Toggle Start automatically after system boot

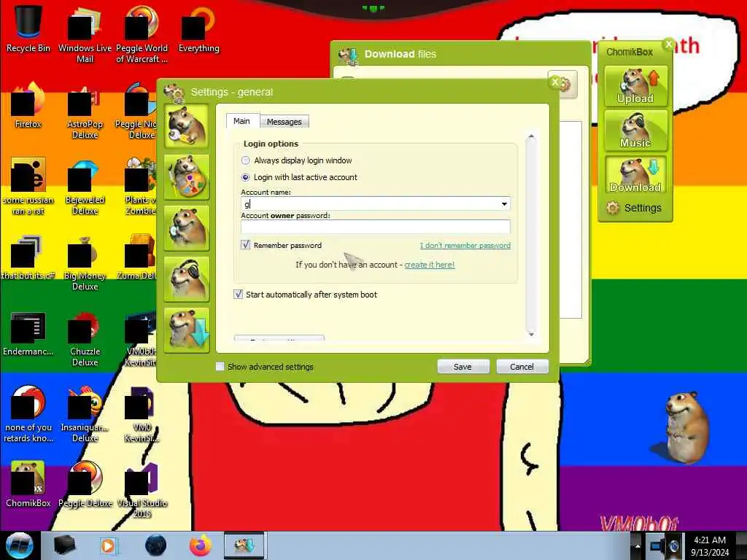click(x=239, y=295)
